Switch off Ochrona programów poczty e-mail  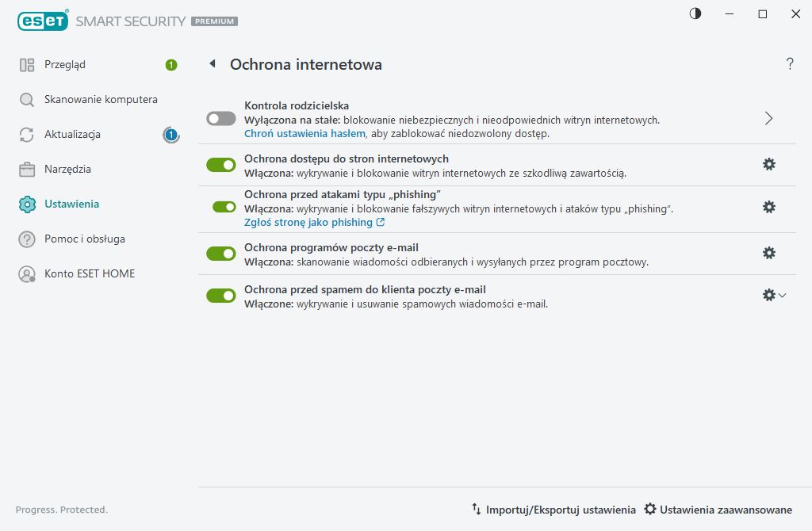(x=221, y=253)
